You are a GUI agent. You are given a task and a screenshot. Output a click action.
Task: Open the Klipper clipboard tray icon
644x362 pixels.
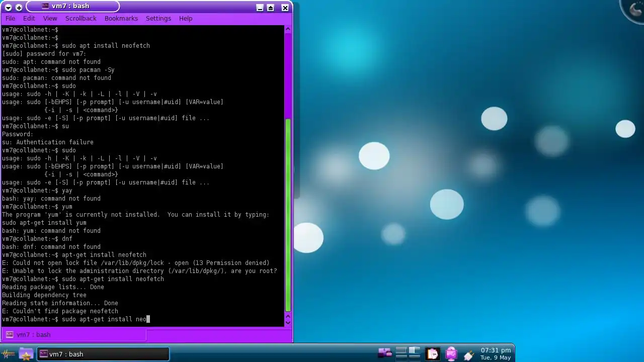coord(433,354)
